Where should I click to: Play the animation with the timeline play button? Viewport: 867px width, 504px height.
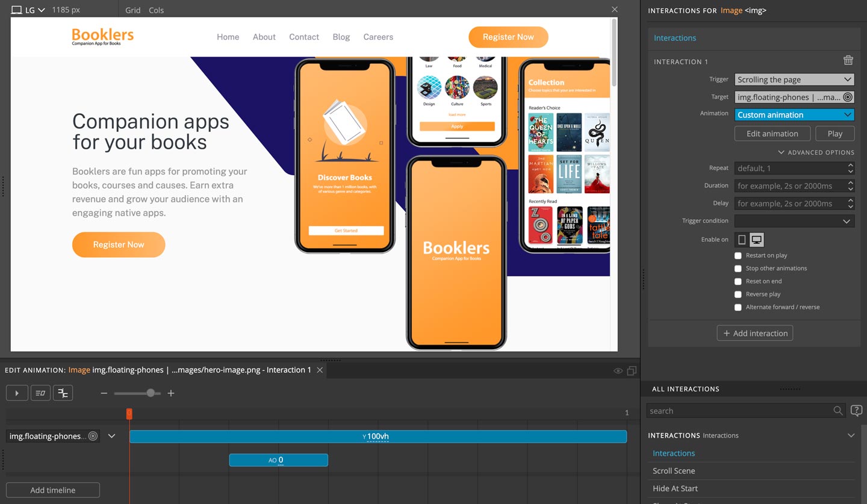tap(17, 393)
